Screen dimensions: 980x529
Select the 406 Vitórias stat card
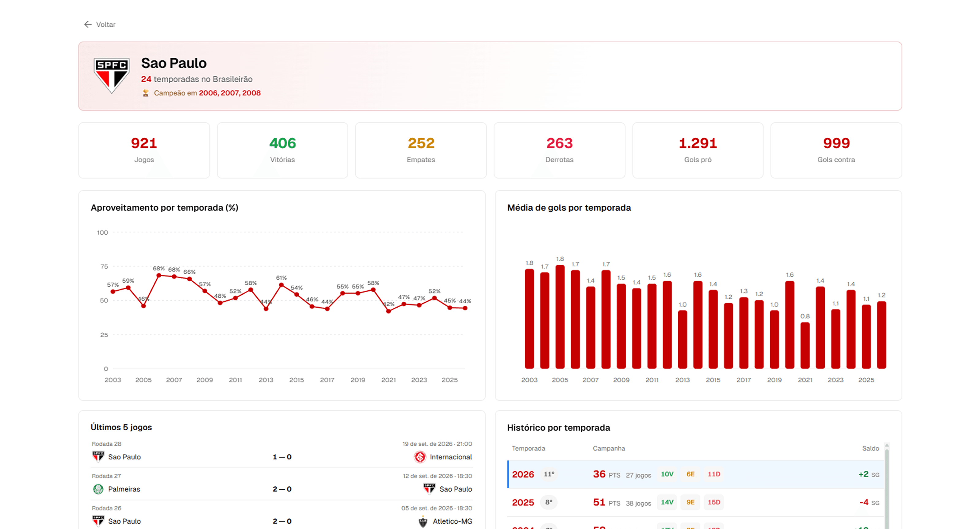(283, 150)
